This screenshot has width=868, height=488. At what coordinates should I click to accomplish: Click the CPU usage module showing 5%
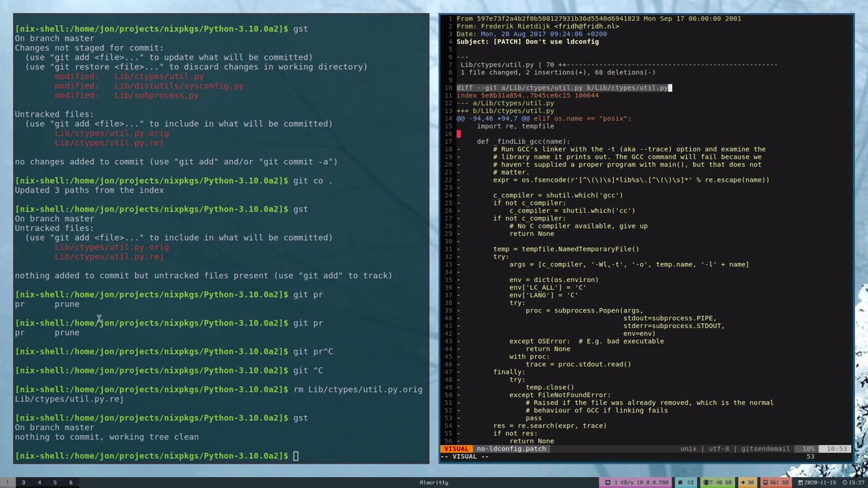687,483
